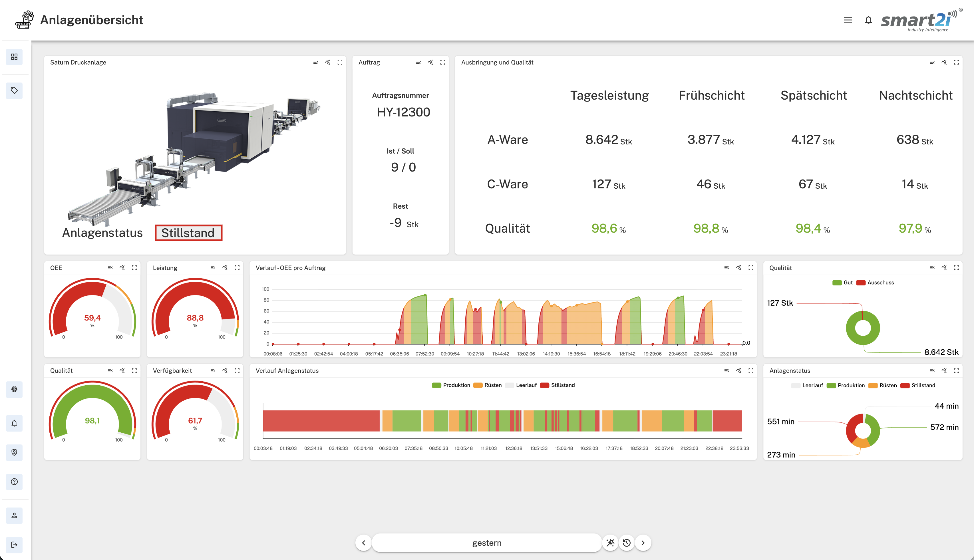Toggle Stillstand in Verlauf Anlagenstatus legend
974x560 pixels.
coord(558,385)
